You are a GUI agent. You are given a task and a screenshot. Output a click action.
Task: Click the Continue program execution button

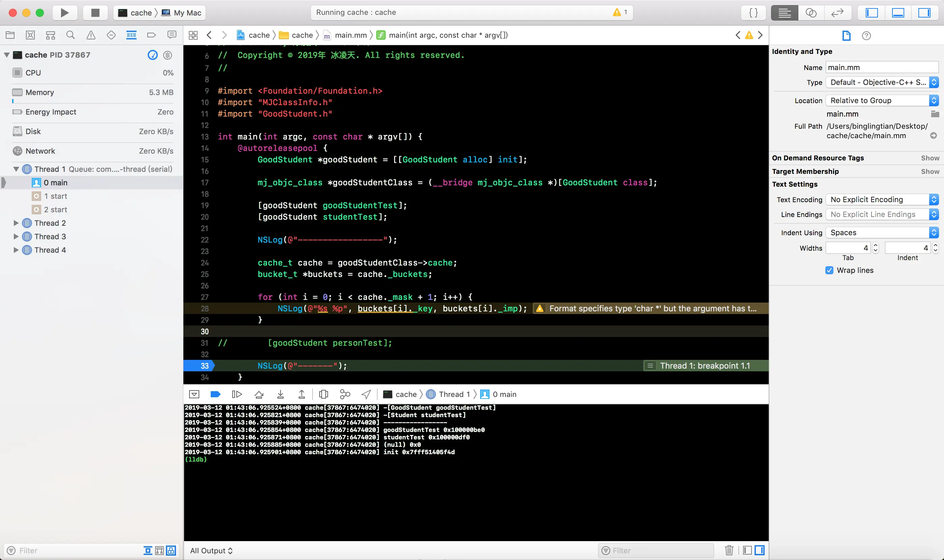(237, 394)
